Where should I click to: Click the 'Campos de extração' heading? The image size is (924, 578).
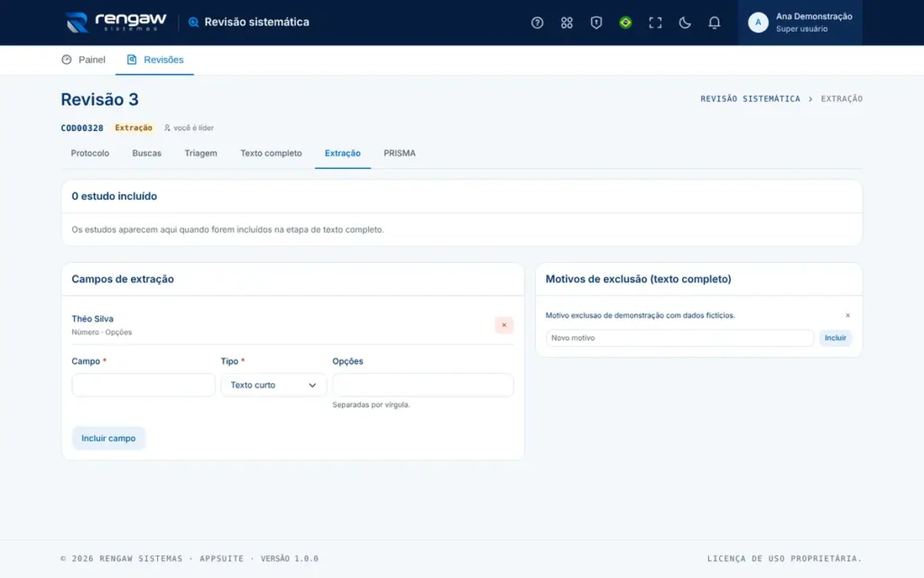click(x=123, y=280)
